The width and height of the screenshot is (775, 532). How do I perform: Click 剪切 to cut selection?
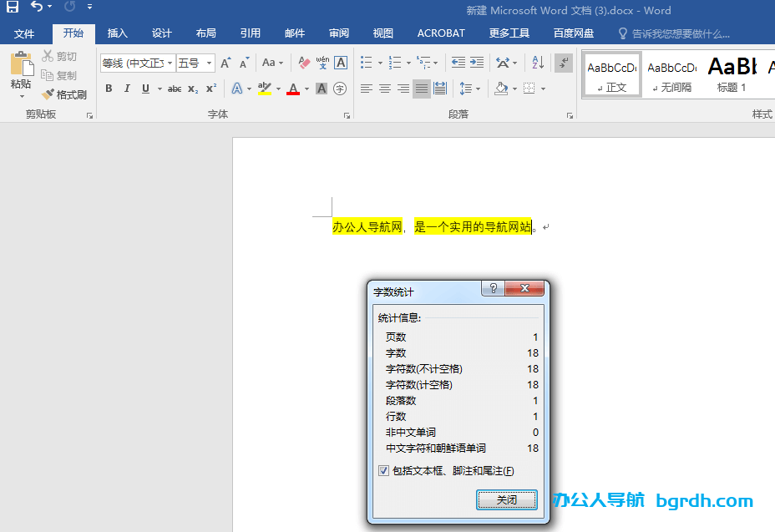tap(60, 56)
